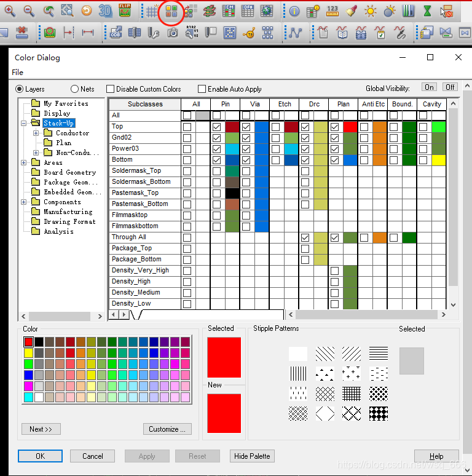Choose the horizontal lines stipple pattern
The width and height of the screenshot is (472, 476).
click(378, 354)
